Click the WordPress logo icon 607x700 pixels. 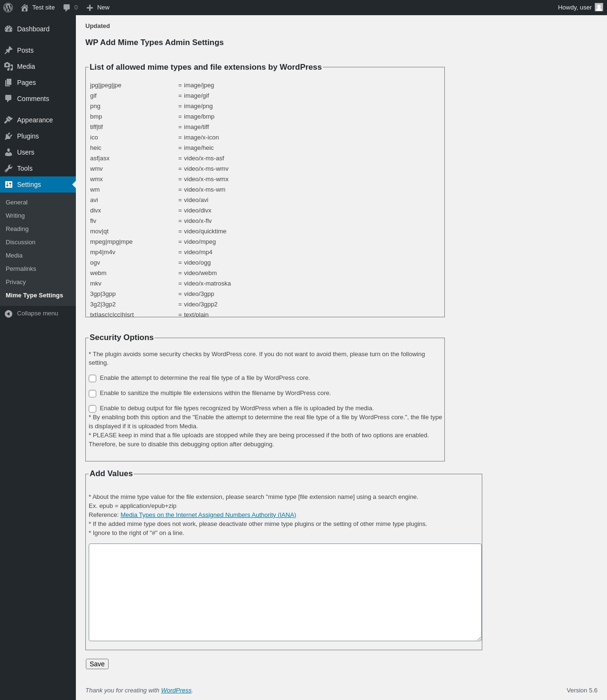click(x=8, y=8)
